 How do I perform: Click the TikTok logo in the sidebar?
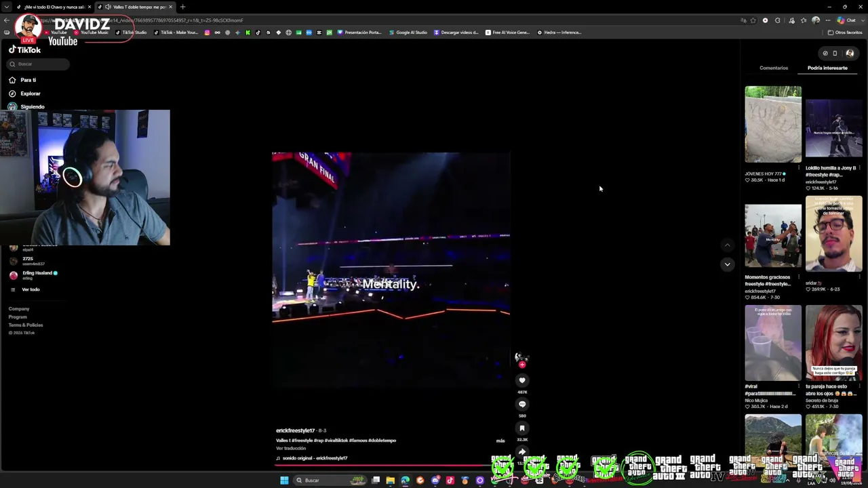pyautogui.click(x=24, y=49)
